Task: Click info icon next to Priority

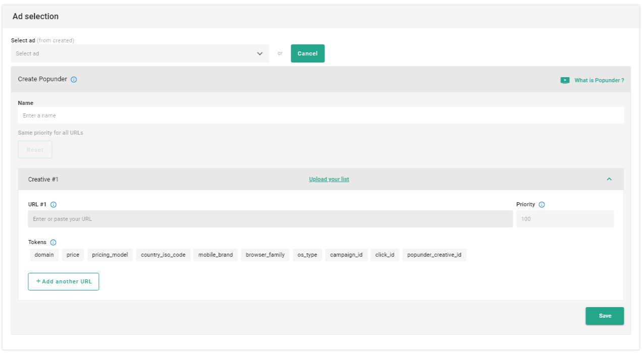Action: [542, 205]
